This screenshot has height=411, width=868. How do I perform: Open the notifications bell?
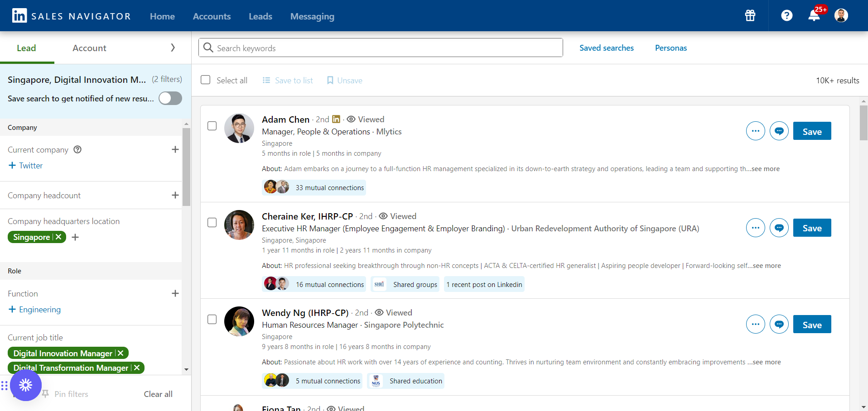814,16
